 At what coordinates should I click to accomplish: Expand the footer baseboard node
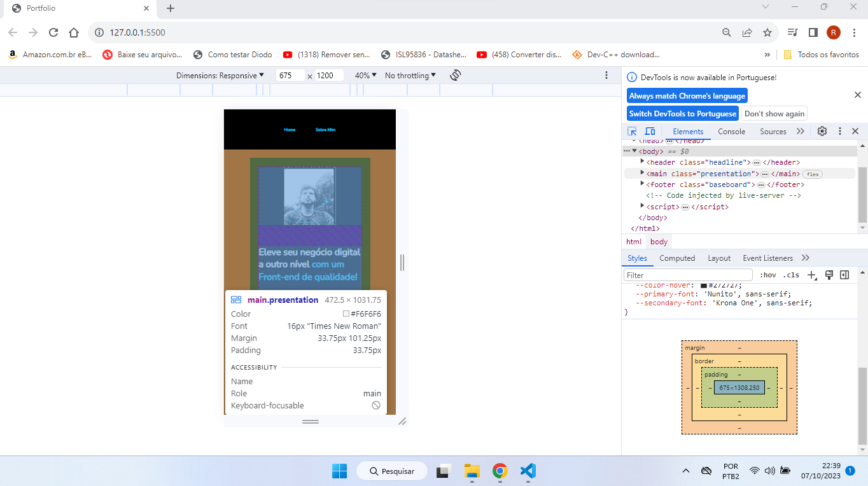tap(643, 184)
